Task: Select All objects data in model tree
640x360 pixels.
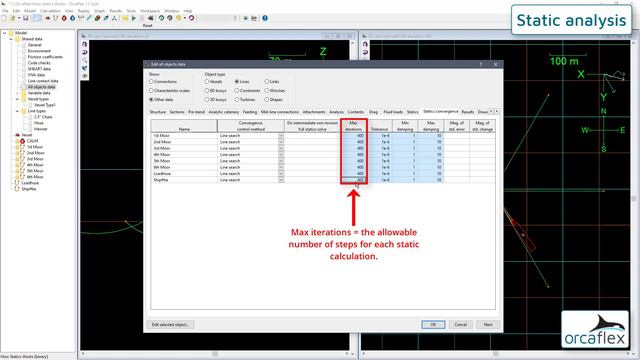Action: (41, 87)
